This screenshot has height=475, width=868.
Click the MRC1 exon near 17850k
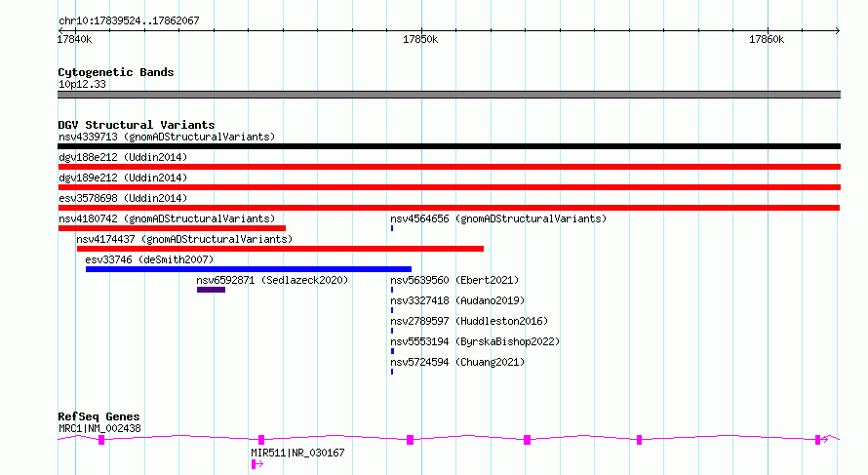pos(410,440)
